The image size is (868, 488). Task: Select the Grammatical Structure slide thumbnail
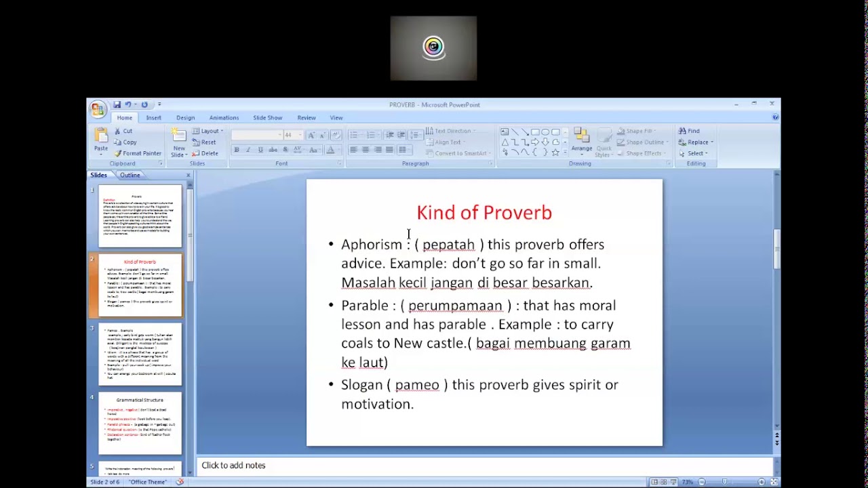(140, 423)
